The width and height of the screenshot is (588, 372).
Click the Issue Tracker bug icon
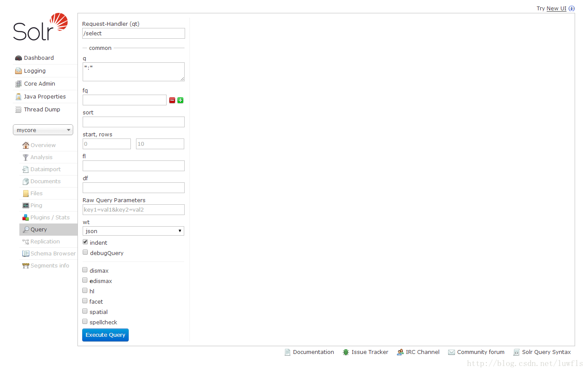coord(346,352)
